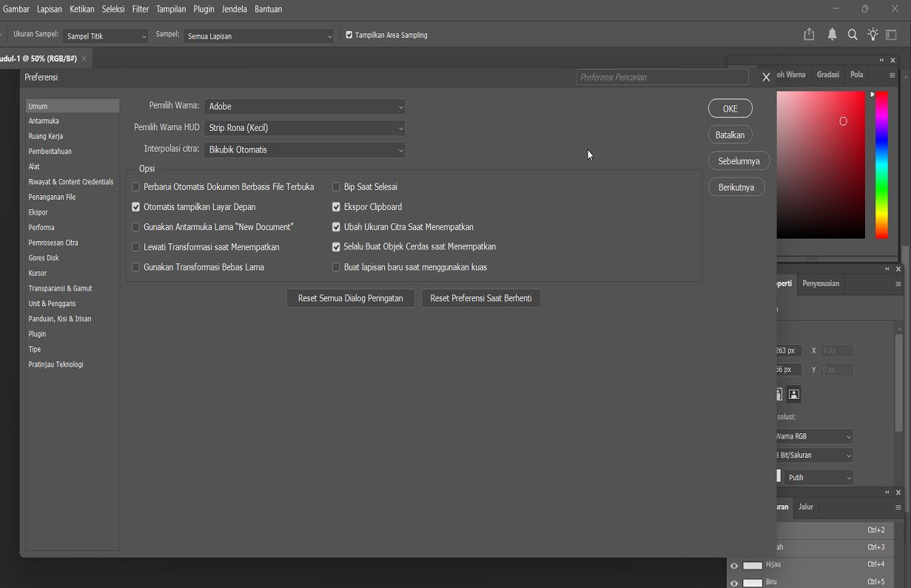This screenshot has height=588, width=911.
Task: Open the notification bell icon
Action: [x=833, y=35]
